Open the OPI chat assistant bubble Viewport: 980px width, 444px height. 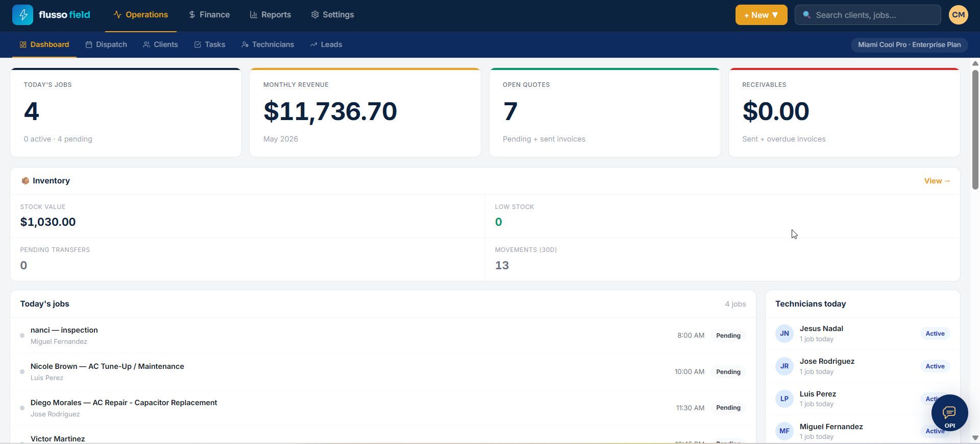[949, 413]
